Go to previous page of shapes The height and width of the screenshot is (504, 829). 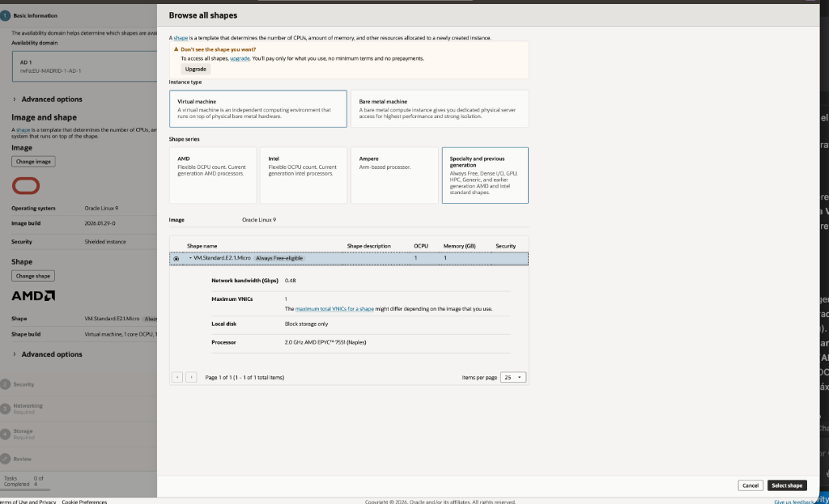[x=178, y=377]
